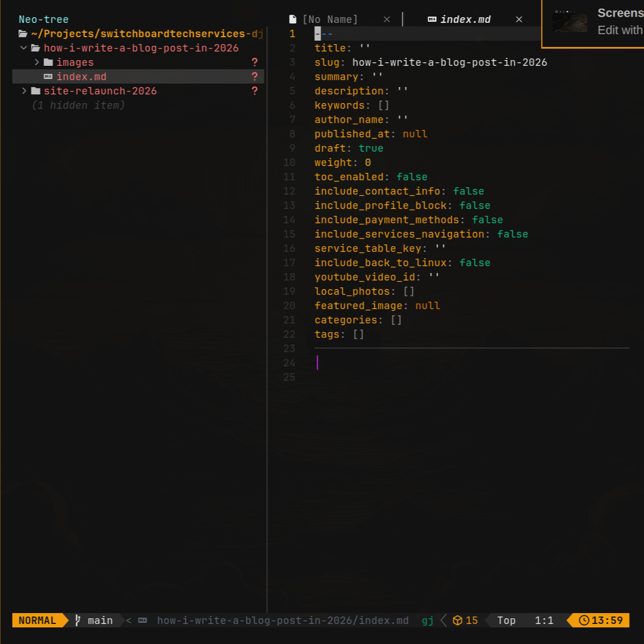Click the featured_image null value
The width and height of the screenshot is (644, 644).
pos(428,306)
